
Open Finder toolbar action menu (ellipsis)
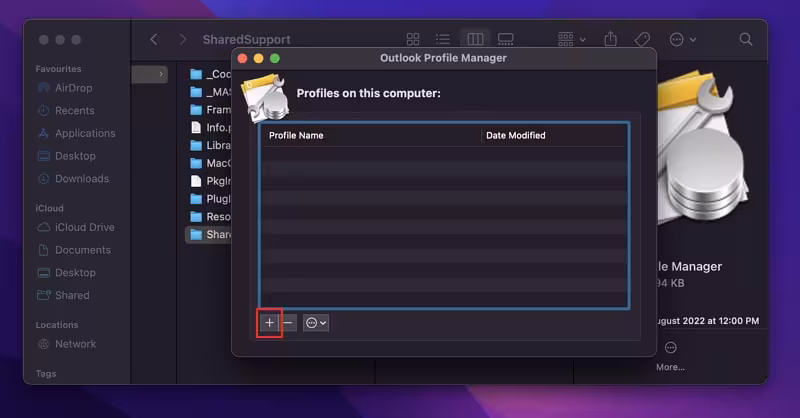682,39
